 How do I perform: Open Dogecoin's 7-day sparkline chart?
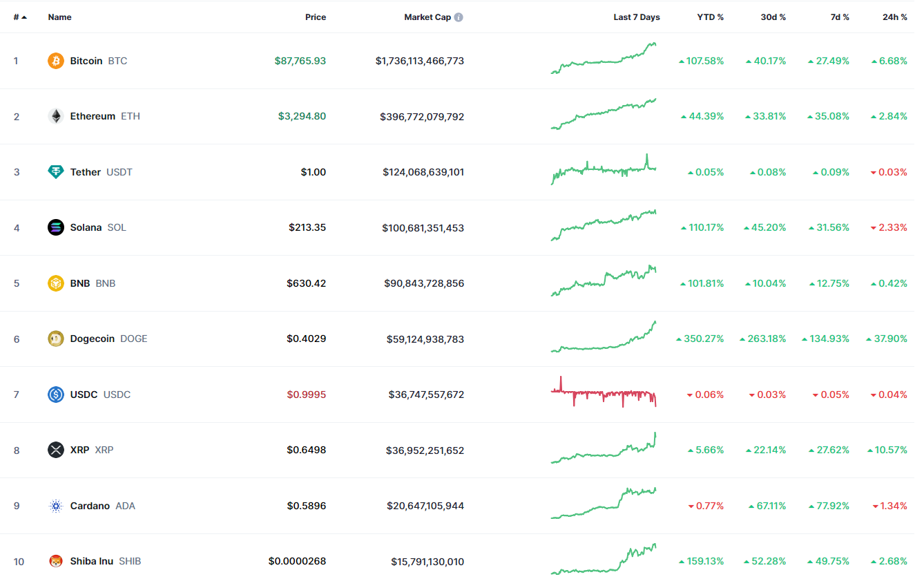604,336
